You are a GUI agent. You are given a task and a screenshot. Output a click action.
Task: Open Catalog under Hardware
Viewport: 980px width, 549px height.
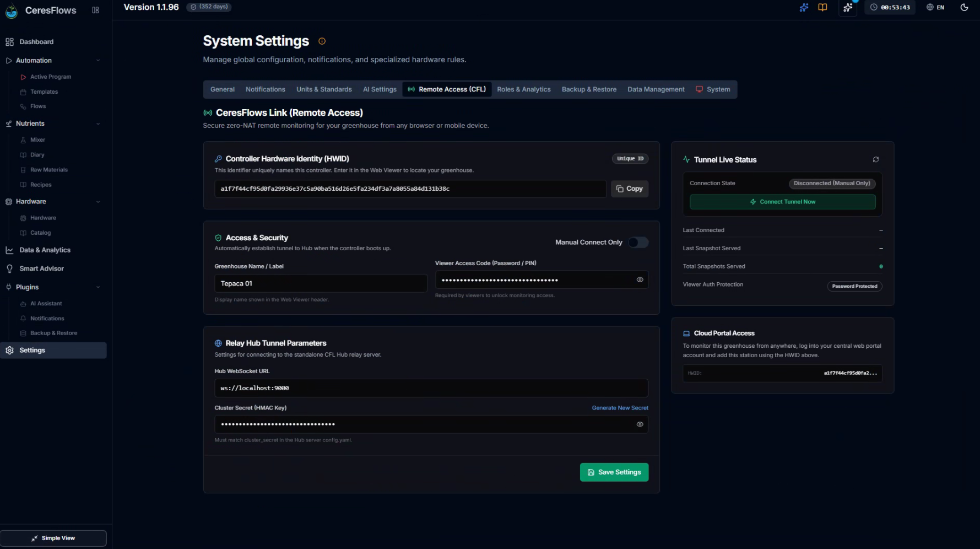pos(40,233)
